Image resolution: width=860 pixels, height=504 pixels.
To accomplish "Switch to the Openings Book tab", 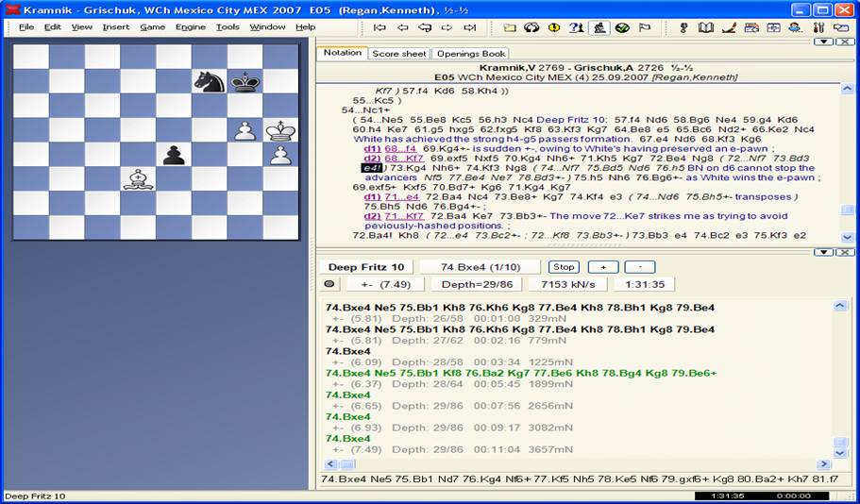I will point(470,54).
